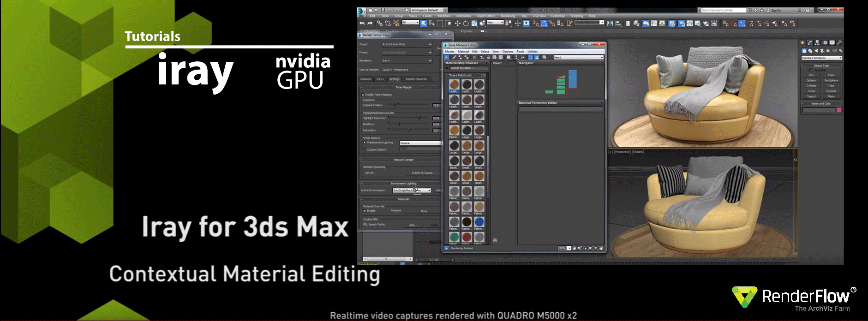Open the Display command panel tab
This screenshot has height=321, width=868.
pos(832,42)
